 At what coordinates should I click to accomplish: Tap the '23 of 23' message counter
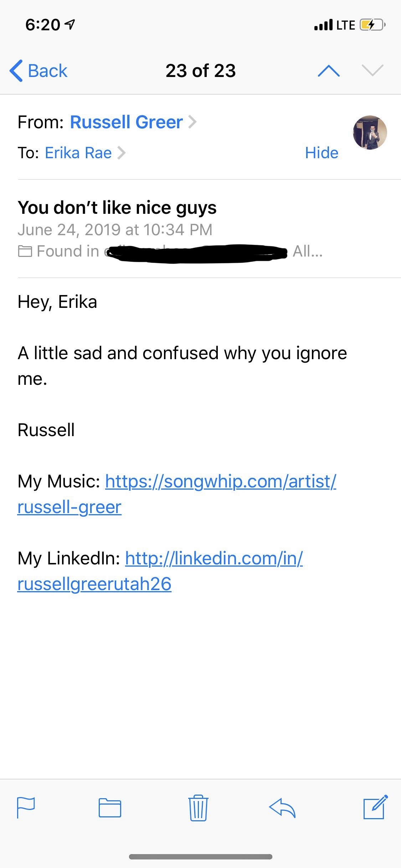click(201, 71)
